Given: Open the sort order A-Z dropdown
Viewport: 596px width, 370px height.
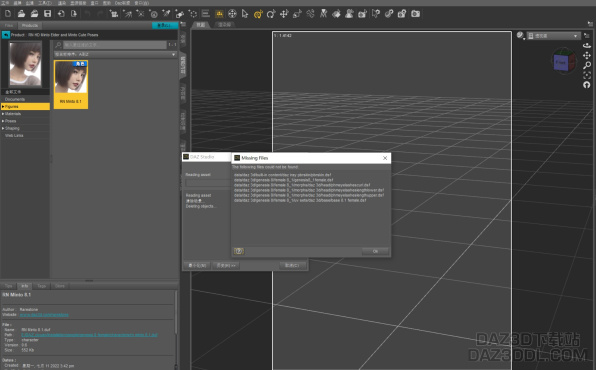Looking at the screenshot, I should pyautogui.click(x=116, y=54).
